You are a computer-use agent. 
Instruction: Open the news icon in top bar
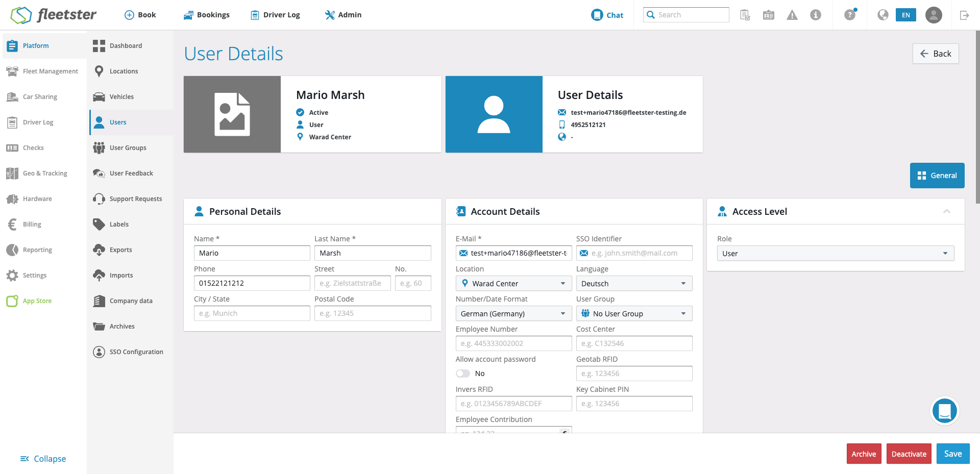coord(769,15)
